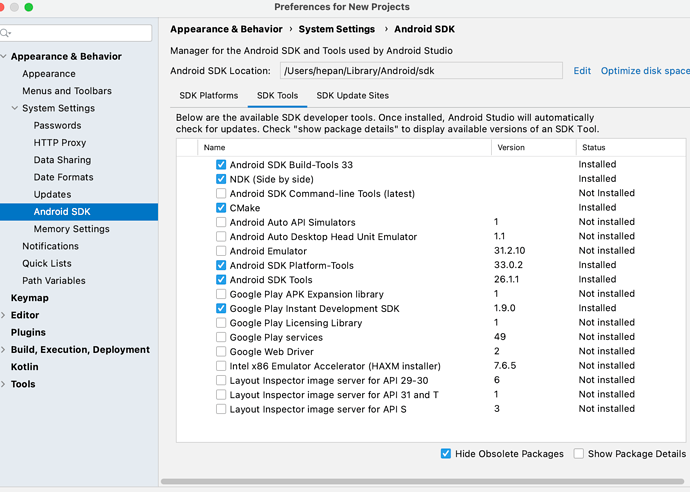Collapse the Appearance & Behavior section

point(4,57)
